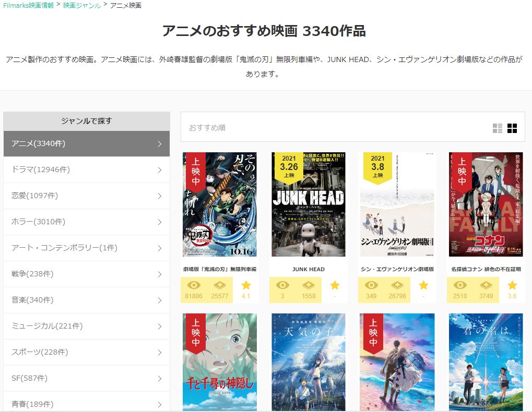The height and width of the screenshot is (412, 532).
Task: Switch to list view layout icon
Action: coord(498,128)
